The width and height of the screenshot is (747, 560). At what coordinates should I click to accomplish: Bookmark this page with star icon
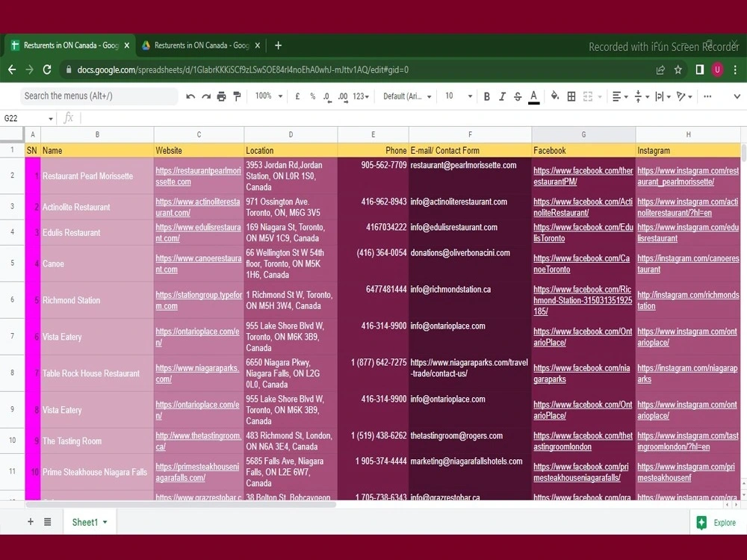(x=678, y=70)
